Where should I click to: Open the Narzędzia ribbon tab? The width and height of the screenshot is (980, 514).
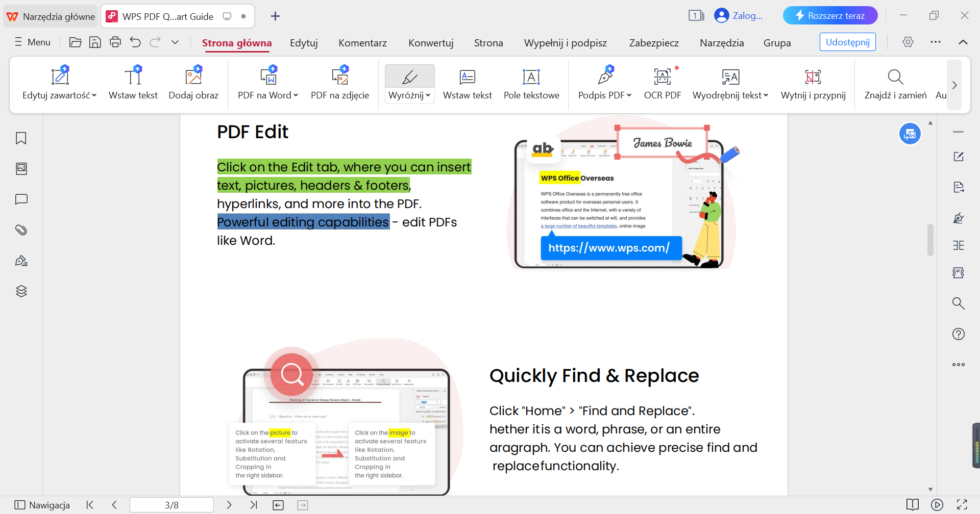(x=722, y=43)
